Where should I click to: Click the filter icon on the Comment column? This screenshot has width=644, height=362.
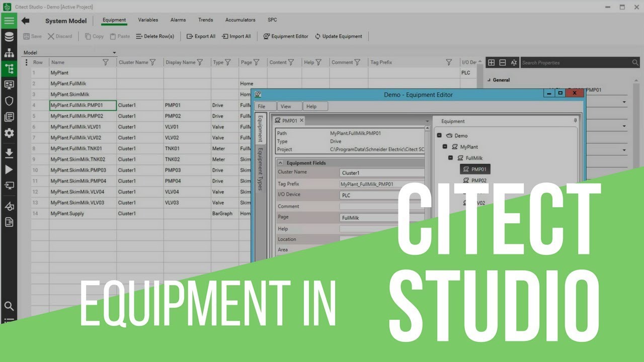(357, 62)
